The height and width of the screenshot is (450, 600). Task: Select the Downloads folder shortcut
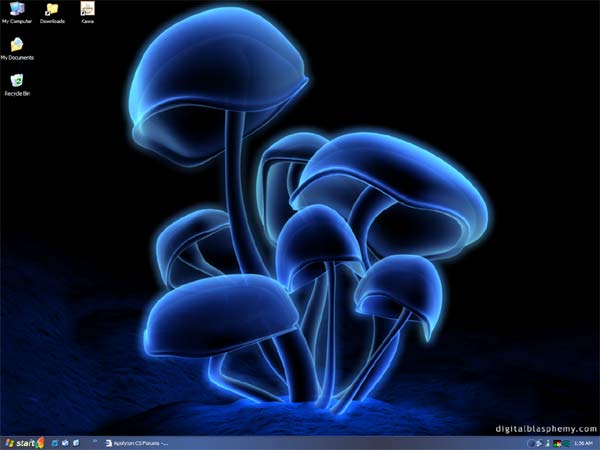52,10
